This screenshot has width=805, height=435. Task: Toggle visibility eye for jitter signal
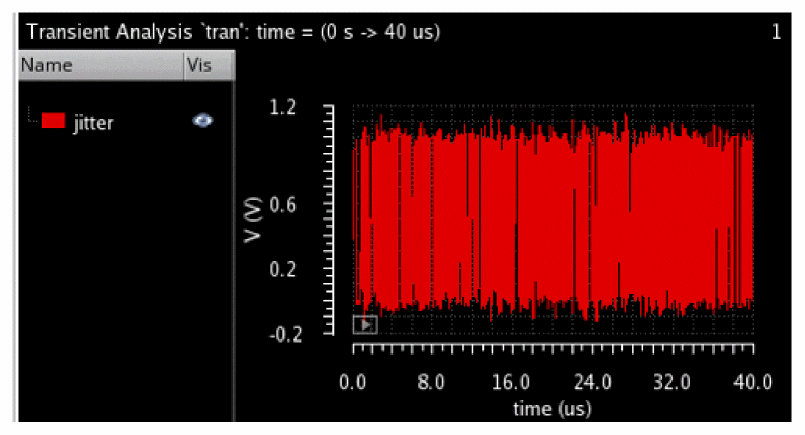(x=203, y=121)
